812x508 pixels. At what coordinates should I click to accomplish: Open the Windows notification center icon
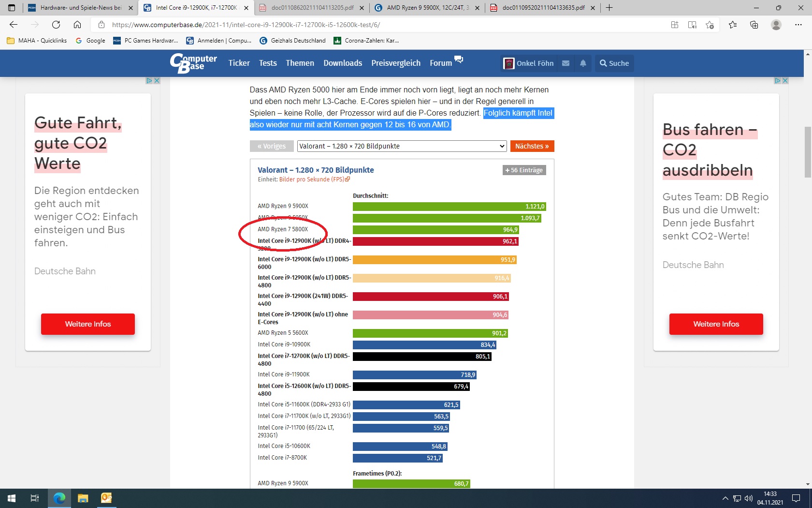click(796, 498)
